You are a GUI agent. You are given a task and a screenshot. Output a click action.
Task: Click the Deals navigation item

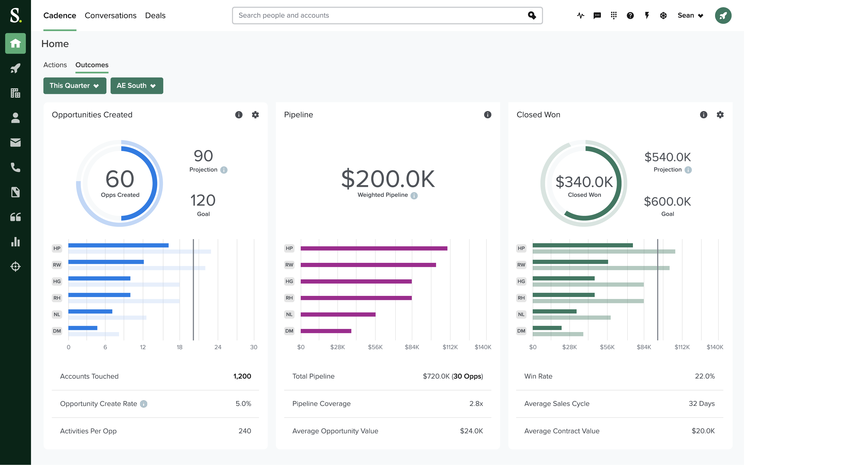pos(155,15)
